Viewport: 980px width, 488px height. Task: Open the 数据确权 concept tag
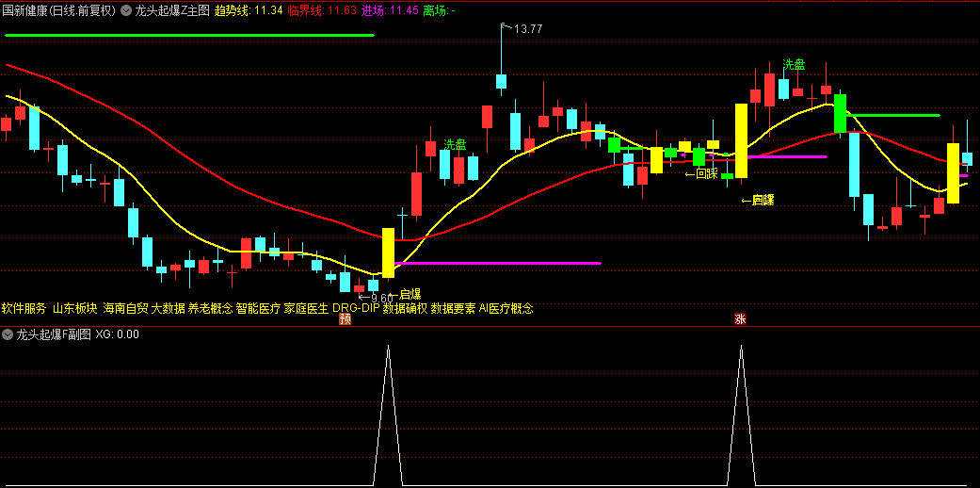405,308
